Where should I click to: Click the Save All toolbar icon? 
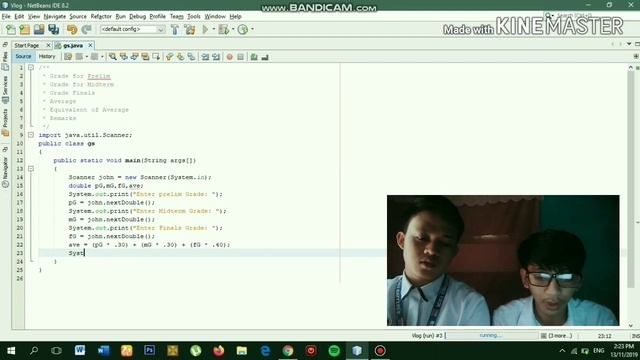pos(54,29)
